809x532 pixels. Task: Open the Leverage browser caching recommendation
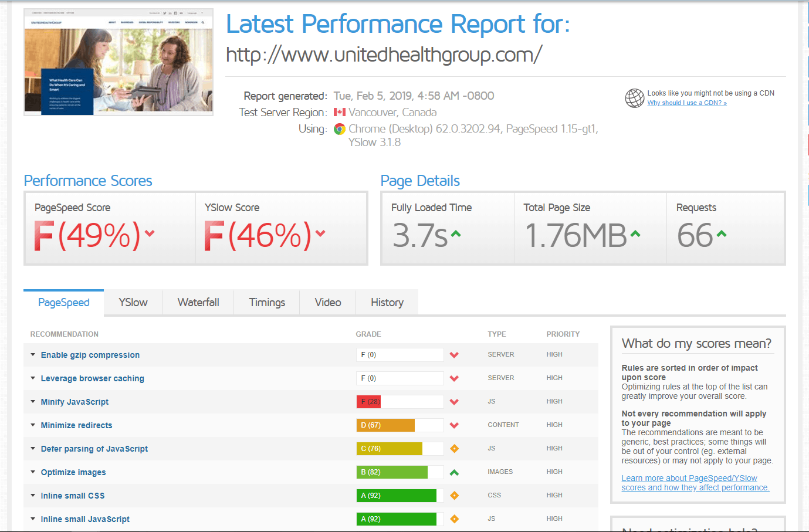pos(93,378)
